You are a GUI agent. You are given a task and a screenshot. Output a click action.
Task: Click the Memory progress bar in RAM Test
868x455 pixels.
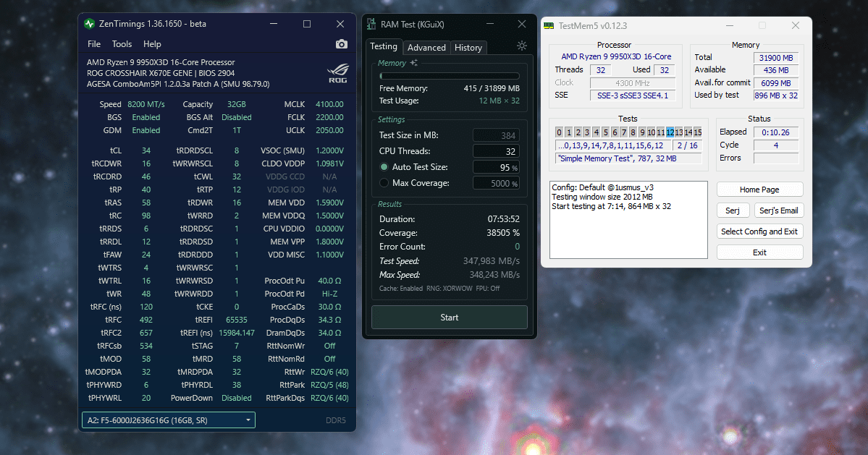pyautogui.click(x=450, y=76)
